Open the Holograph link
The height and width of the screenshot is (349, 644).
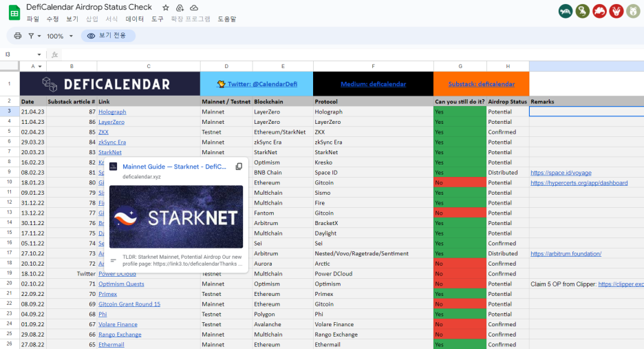click(x=112, y=112)
